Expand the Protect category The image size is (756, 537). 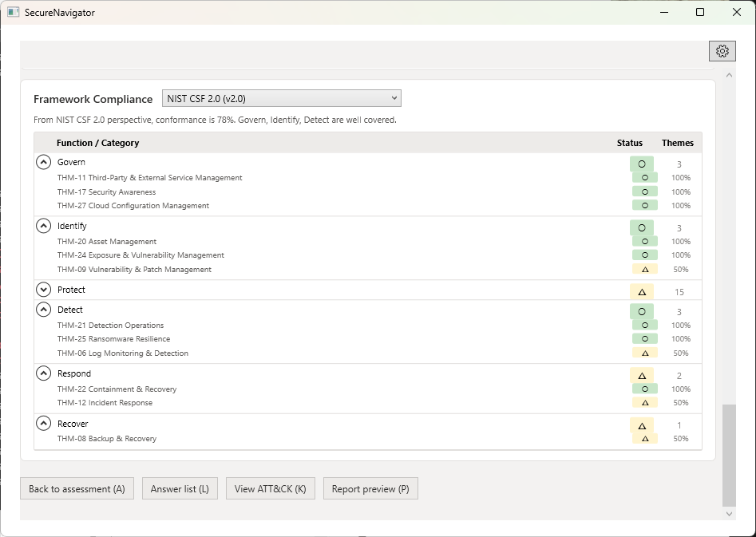pos(43,289)
